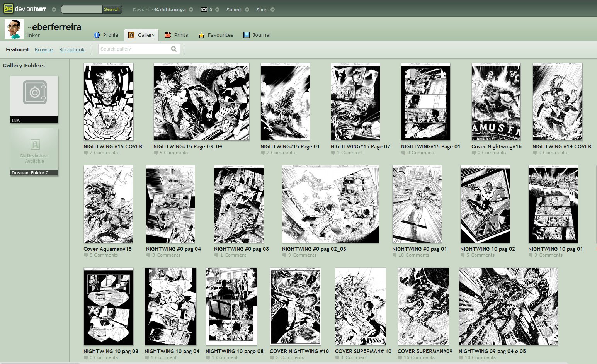Click comment bubble icon under Cover Nightwing#16
Screen dimensions: 597x364
pyautogui.click(x=474, y=153)
